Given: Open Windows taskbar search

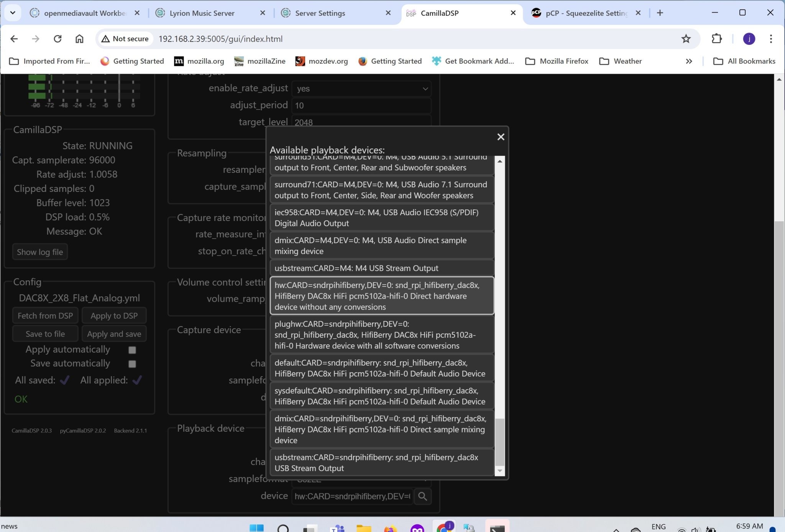Looking at the screenshot, I should pyautogui.click(x=283, y=528).
